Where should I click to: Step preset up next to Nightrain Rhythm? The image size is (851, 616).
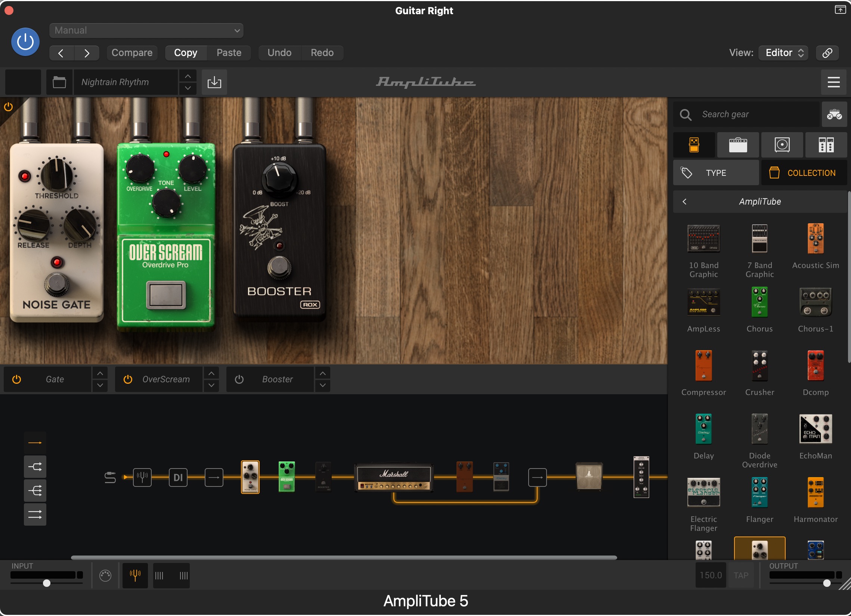(x=188, y=76)
